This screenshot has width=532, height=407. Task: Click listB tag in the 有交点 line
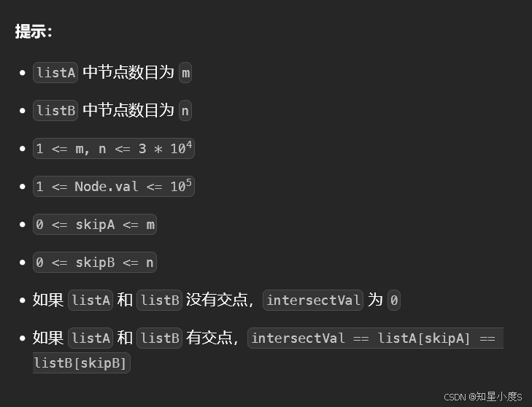160,338
